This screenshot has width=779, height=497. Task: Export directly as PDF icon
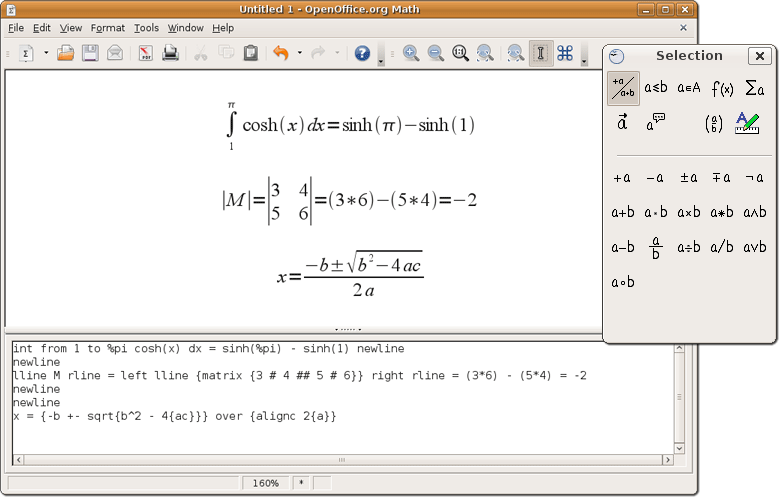pos(146,53)
